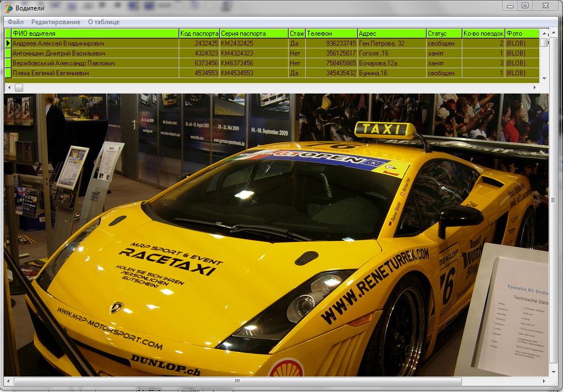Click the ФИО водителя column header

coord(95,34)
